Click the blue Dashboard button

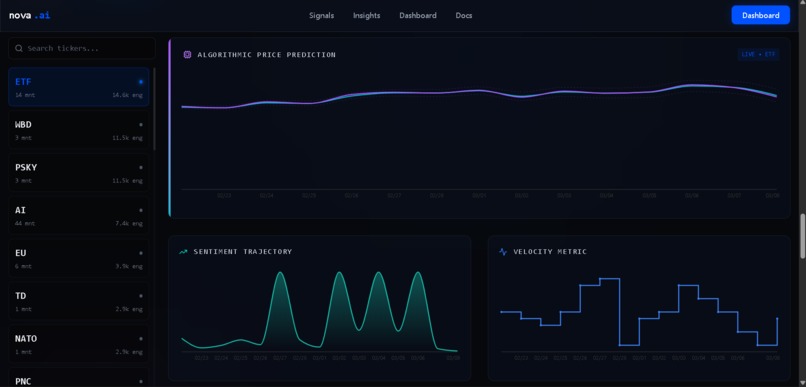760,15
